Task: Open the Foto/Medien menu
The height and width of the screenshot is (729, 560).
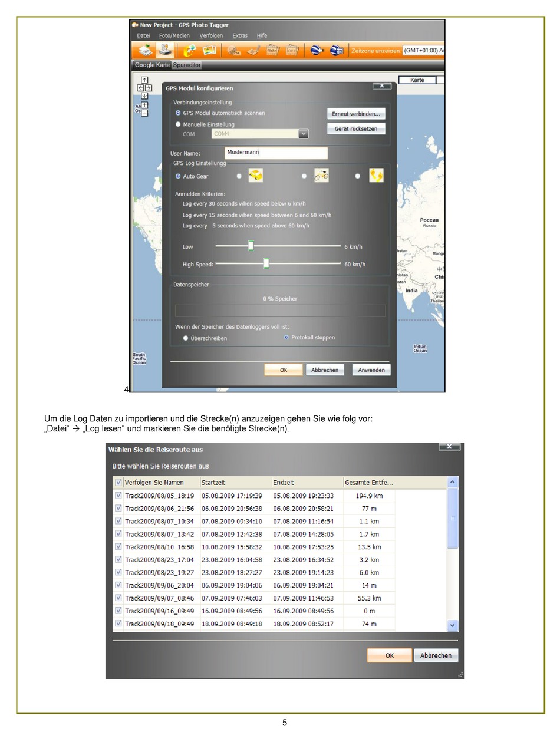Action: click(x=174, y=35)
